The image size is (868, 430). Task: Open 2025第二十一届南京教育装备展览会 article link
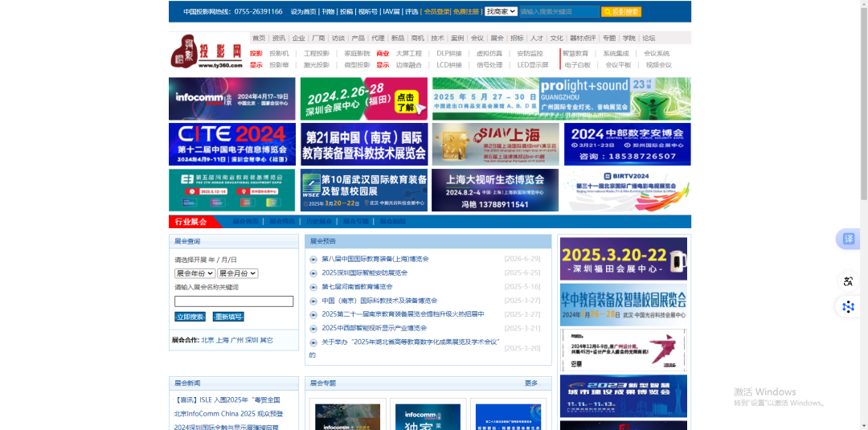(x=403, y=314)
